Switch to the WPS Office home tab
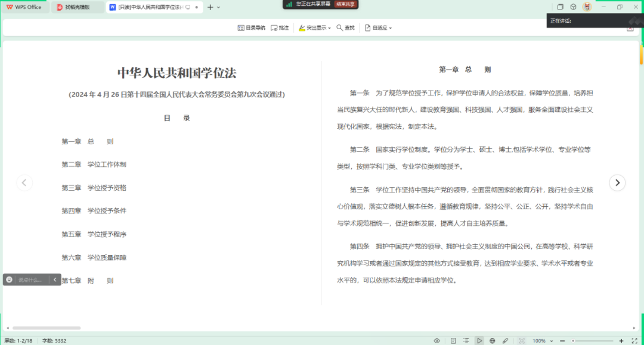The width and height of the screenshot is (644, 345). pyautogui.click(x=24, y=7)
